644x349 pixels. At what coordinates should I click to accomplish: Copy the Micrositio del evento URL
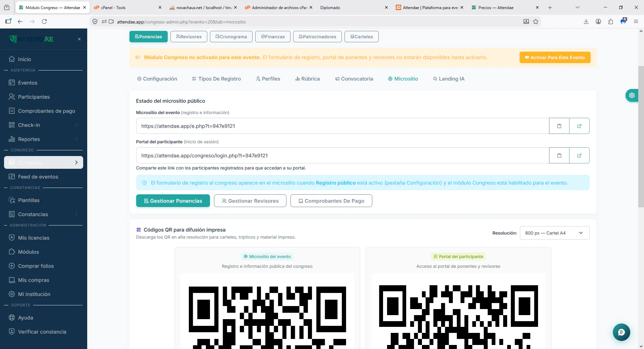tap(559, 126)
